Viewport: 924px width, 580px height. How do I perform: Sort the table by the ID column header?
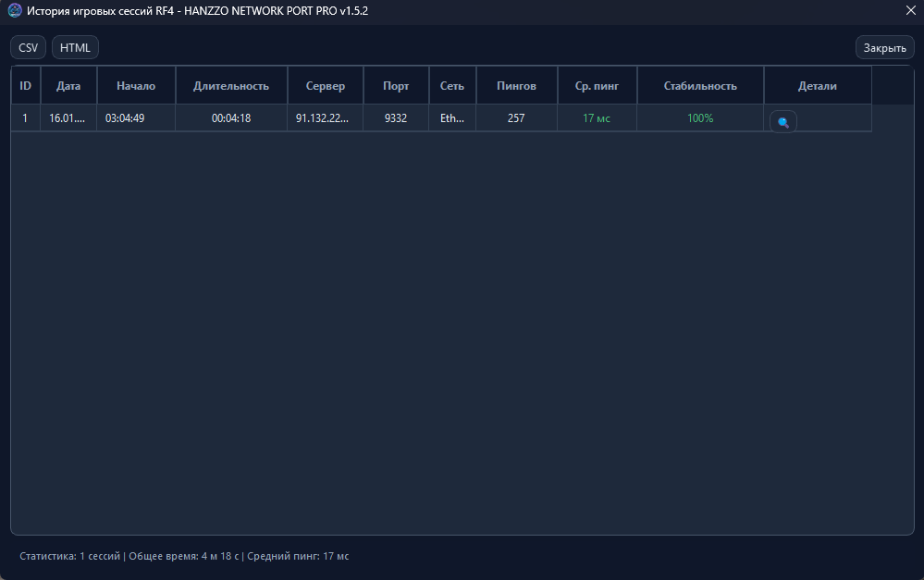(x=26, y=86)
